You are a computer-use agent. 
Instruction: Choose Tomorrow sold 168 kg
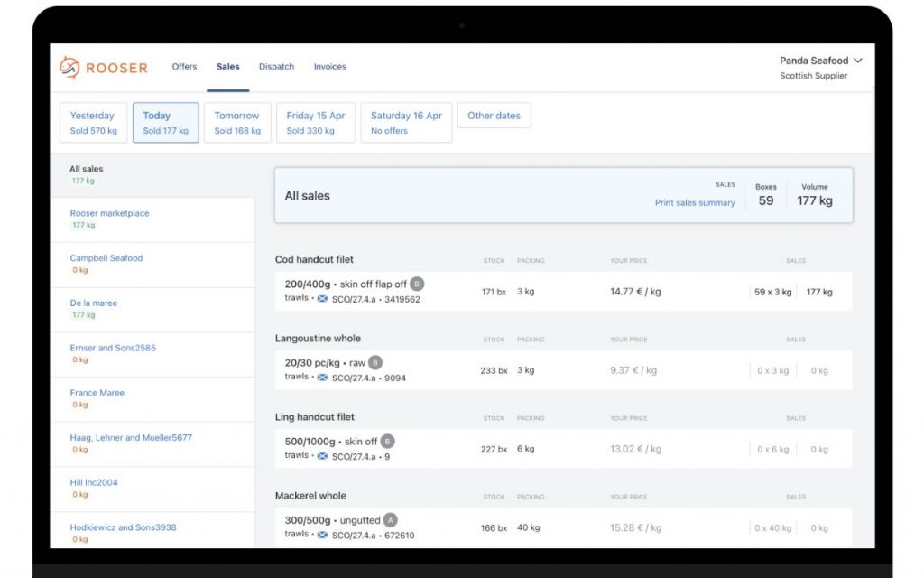pos(237,122)
